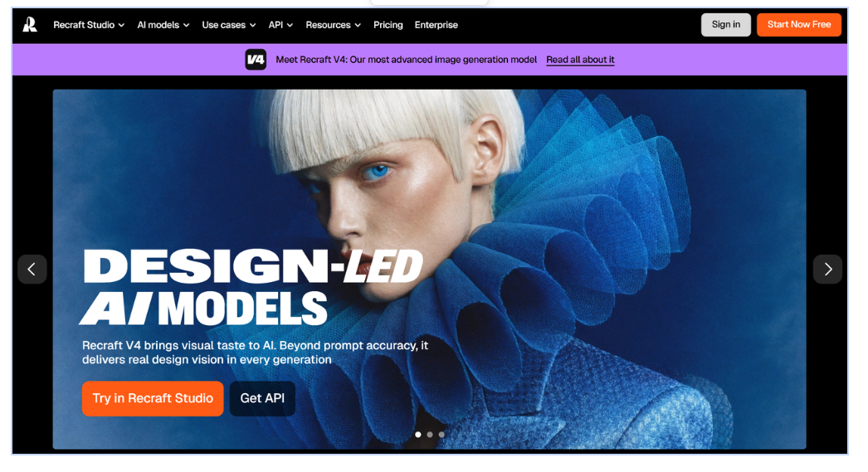Expand the Use cases menu
The width and height of the screenshot is (868, 472).
(229, 25)
